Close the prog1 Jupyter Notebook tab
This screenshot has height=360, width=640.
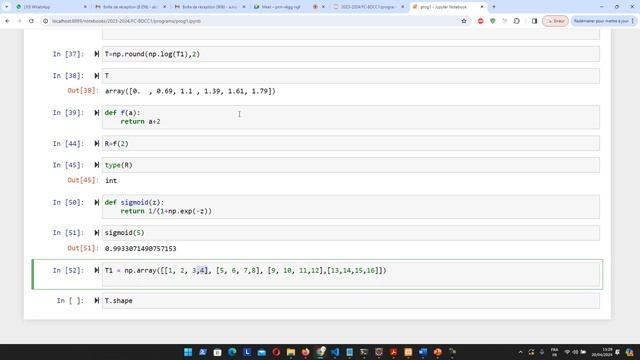click(482, 7)
